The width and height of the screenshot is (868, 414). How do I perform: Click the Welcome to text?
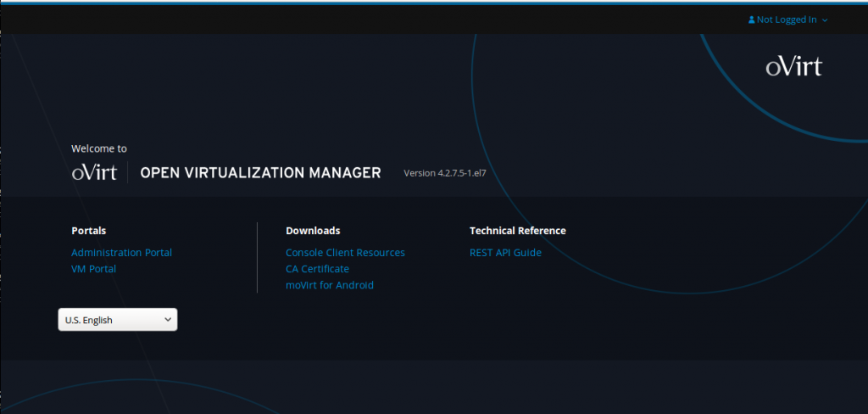tap(99, 148)
